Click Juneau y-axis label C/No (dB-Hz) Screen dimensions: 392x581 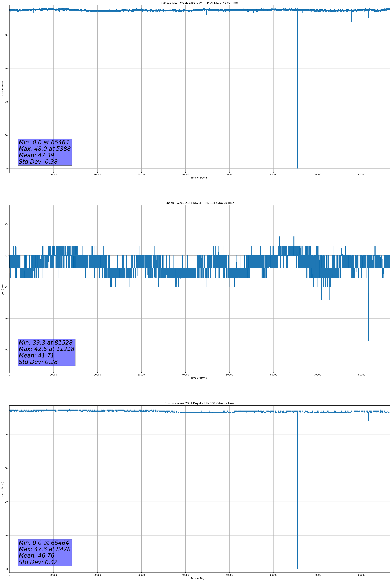tap(2, 289)
